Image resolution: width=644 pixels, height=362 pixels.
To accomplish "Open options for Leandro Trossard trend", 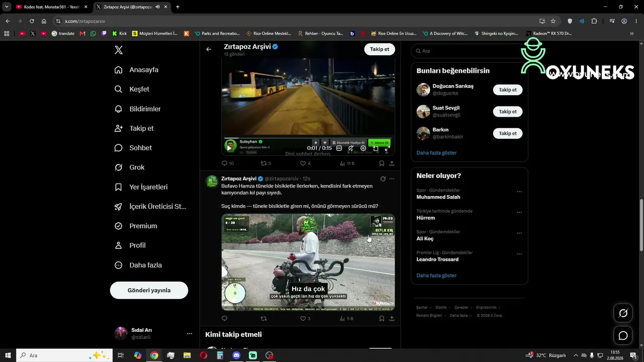I will [x=519, y=254].
